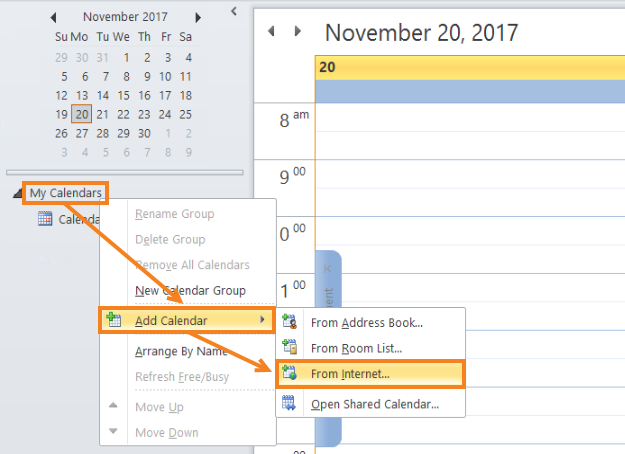
Task: Select November 23 in the mini calendar
Action: tap(146, 114)
